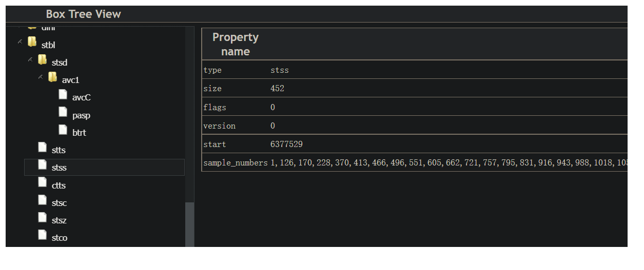Click the stbl folder icon
The image size is (644, 270).
tap(32, 42)
